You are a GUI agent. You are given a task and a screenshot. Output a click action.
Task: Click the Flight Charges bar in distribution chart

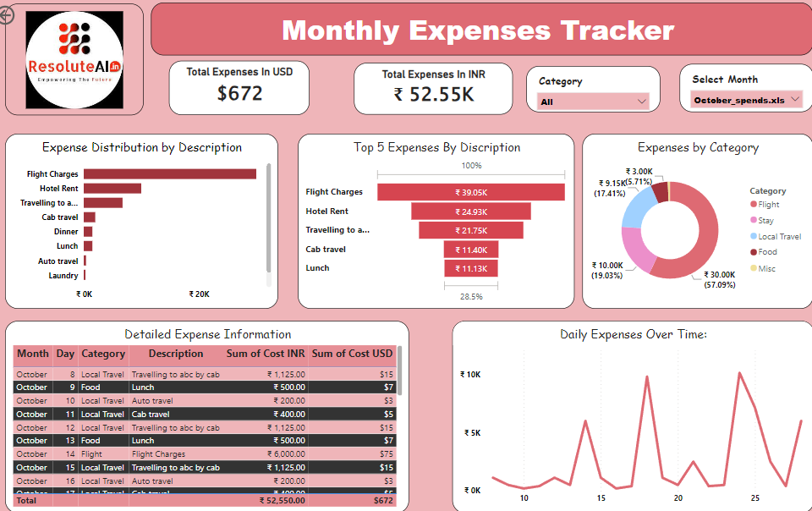169,174
